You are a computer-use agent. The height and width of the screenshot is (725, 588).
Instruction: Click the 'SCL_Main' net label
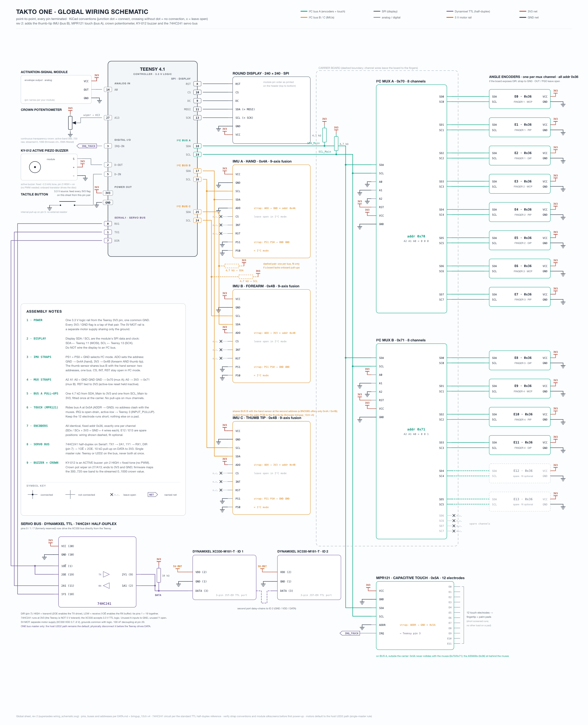tap(324, 152)
